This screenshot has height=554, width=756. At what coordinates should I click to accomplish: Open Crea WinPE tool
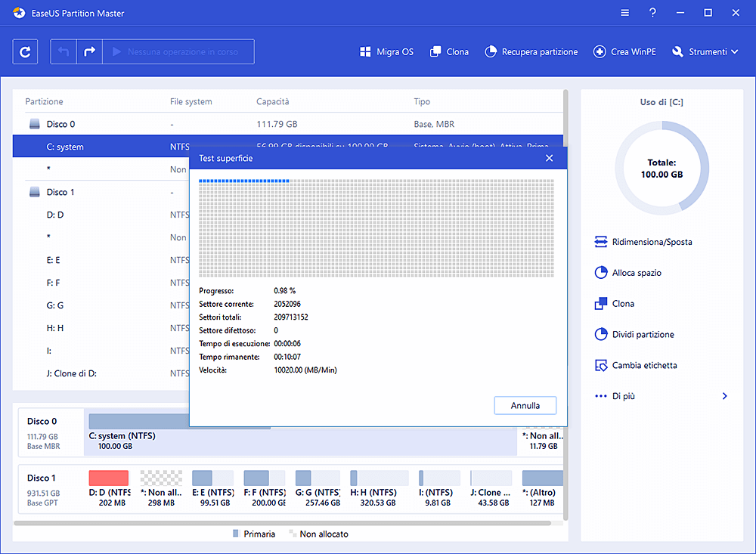[624, 51]
